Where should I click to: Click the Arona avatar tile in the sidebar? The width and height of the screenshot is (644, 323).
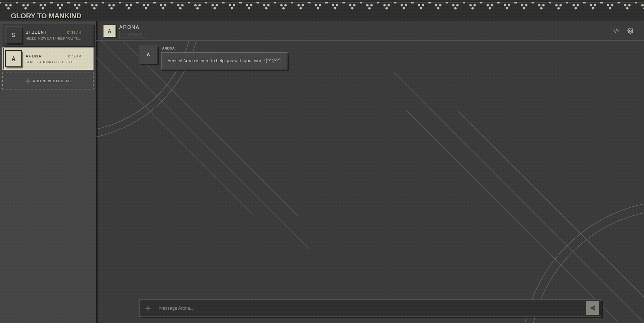point(13,59)
